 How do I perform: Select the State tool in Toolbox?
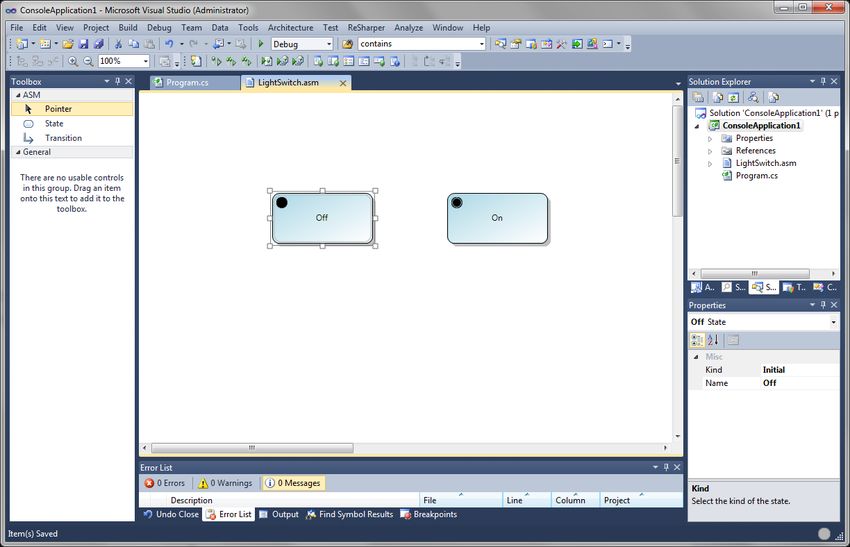point(72,124)
